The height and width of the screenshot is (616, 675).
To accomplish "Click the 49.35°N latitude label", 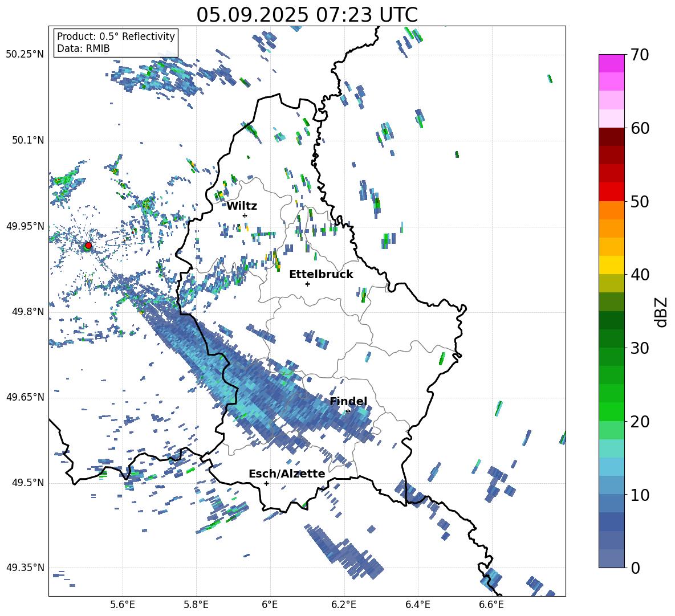I will (25, 568).
